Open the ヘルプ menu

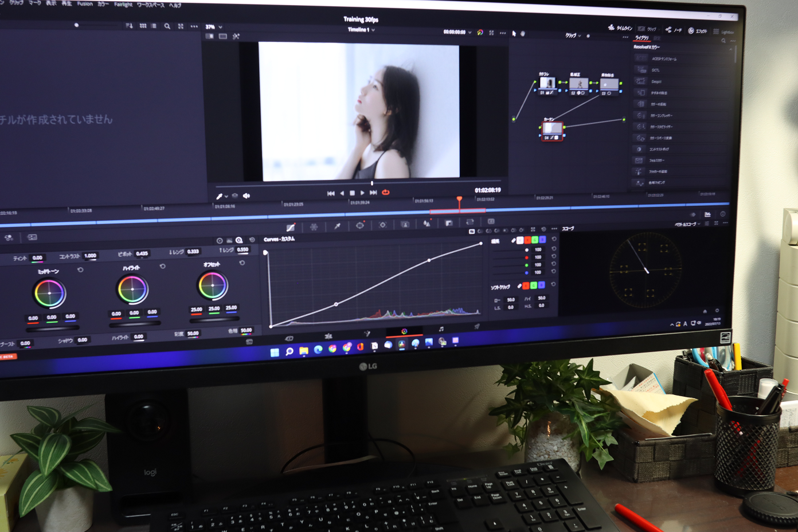pyautogui.click(x=175, y=5)
